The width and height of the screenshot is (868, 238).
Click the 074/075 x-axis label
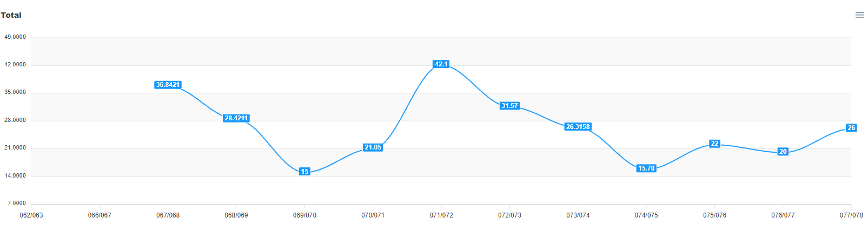coord(646,215)
